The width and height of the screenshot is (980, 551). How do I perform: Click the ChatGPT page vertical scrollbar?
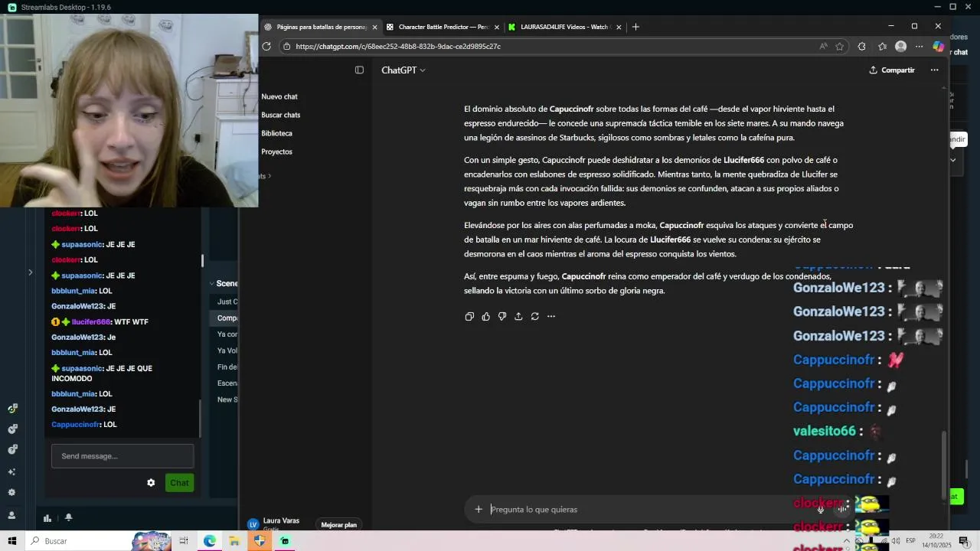click(x=944, y=464)
